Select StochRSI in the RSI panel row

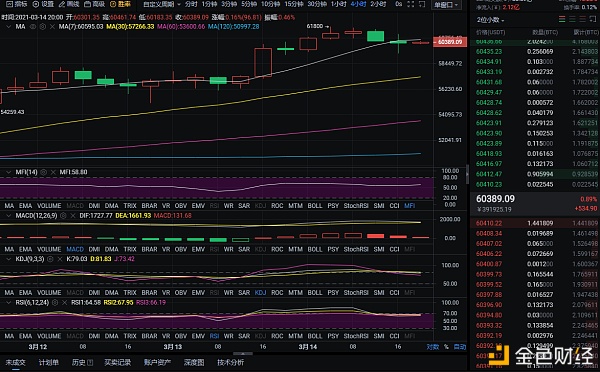click(356, 336)
